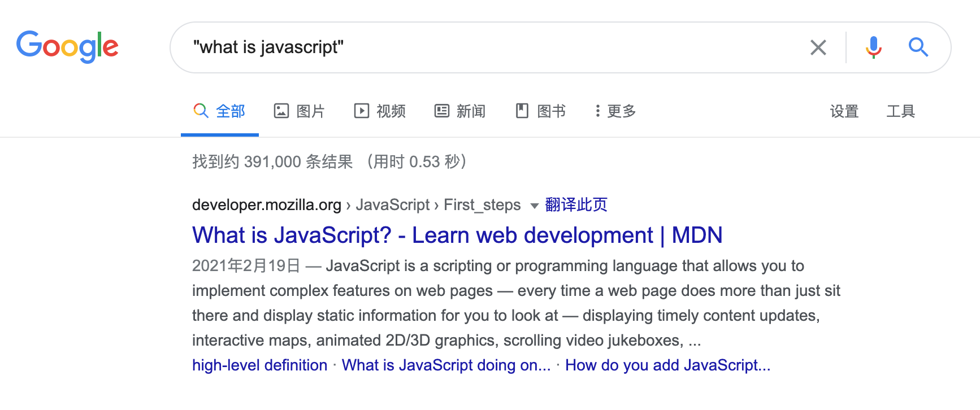Clear the search box with X icon
Image resolution: width=980 pixels, height=410 pixels.
(818, 47)
